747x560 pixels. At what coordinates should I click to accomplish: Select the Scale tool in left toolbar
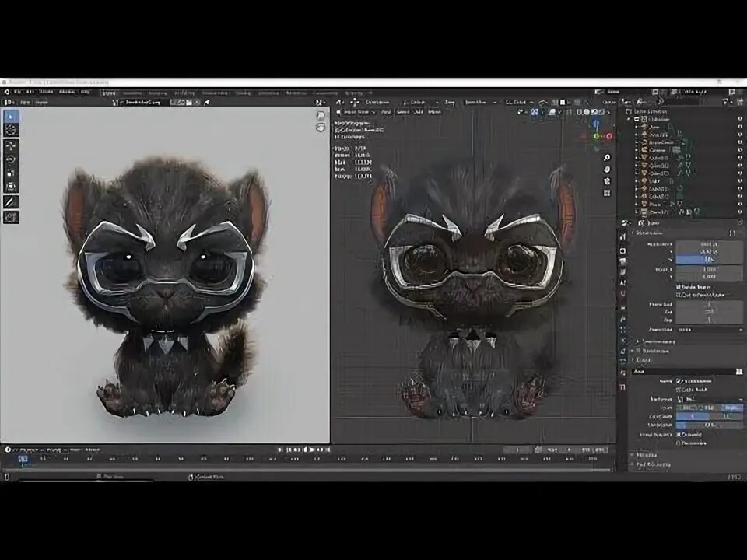point(11,173)
